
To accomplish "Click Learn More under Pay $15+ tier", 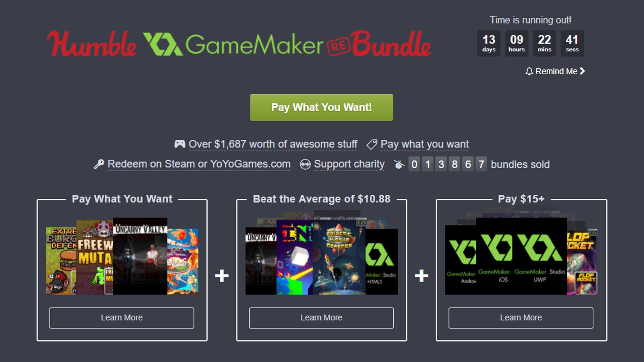I will (x=521, y=318).
